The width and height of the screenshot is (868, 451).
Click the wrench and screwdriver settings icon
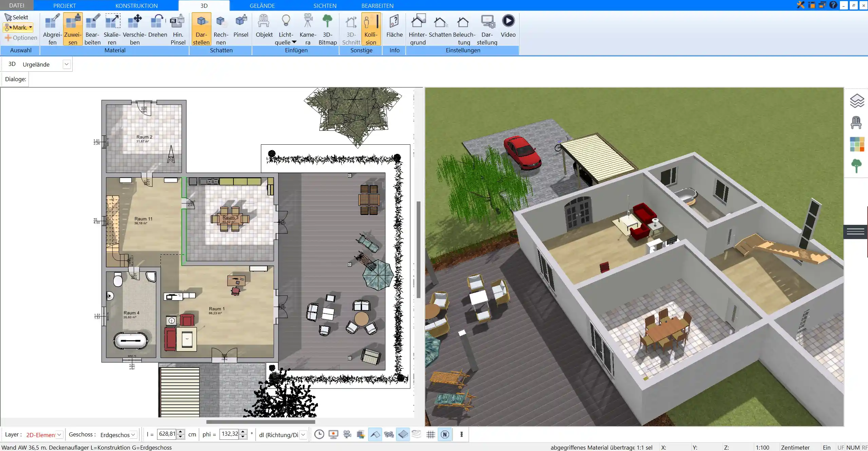coord(800,5)
